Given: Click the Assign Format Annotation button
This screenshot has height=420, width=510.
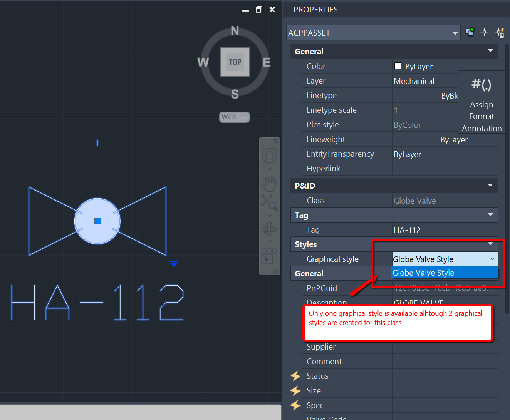Looking at the screenshot, I should pos(481,102).
